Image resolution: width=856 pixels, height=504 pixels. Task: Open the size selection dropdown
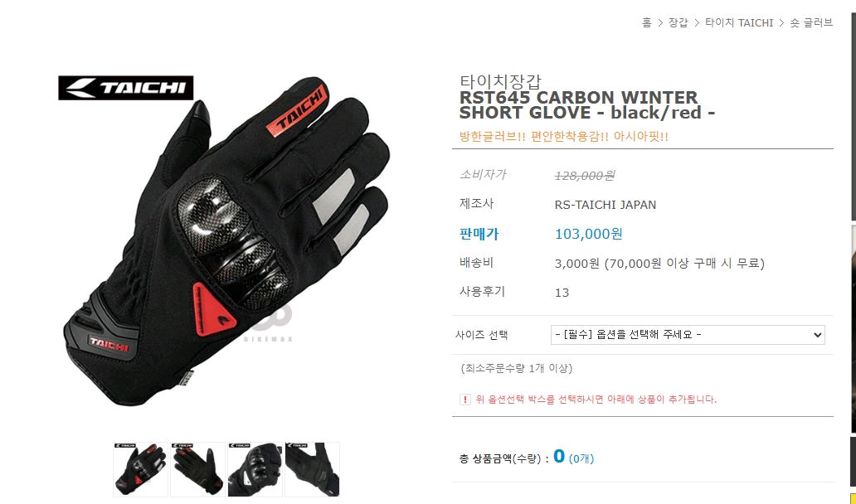(x=688, y=335)
